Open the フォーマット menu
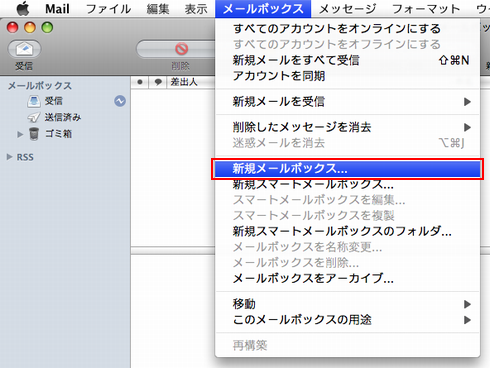This screenshot has height=368, width=490. pos(426,9)
